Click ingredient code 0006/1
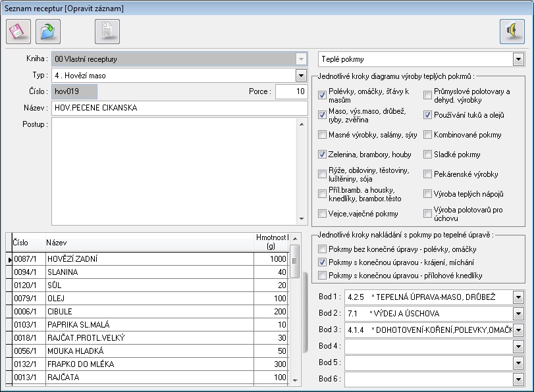This screenshot has height=392, width=534. tap(29, 312)
